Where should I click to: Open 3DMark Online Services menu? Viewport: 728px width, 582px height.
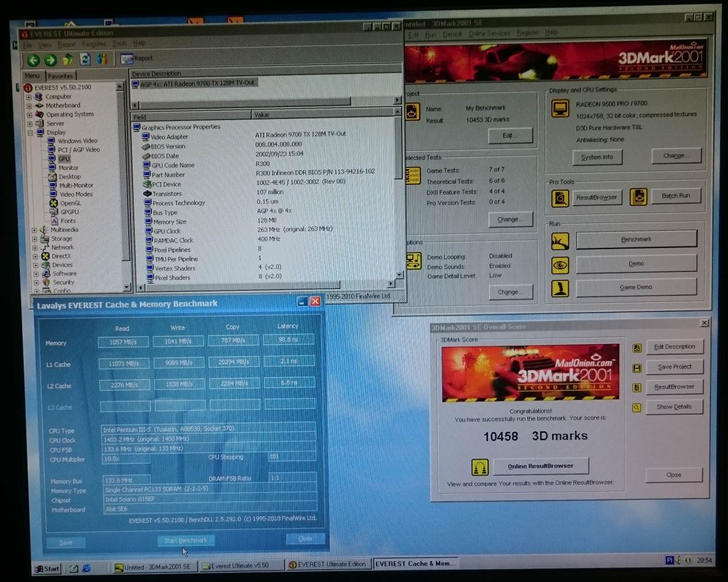point(489,34)
